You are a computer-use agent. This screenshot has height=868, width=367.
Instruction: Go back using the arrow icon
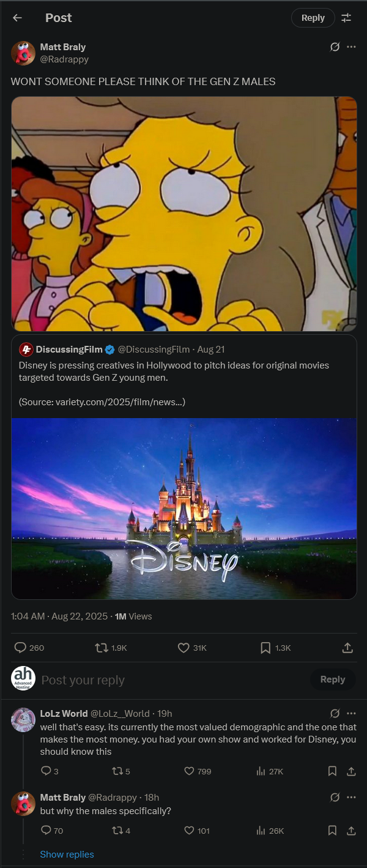pyautogui.click(x=17, y=18)
